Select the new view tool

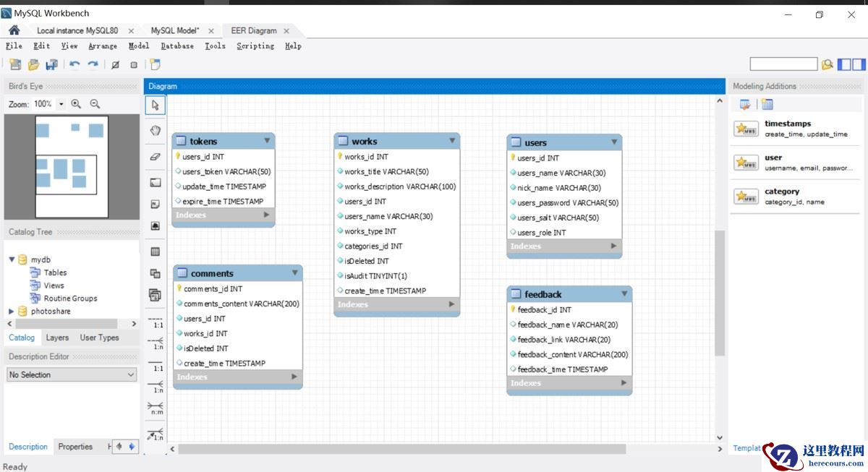click(x=156, y=273)
